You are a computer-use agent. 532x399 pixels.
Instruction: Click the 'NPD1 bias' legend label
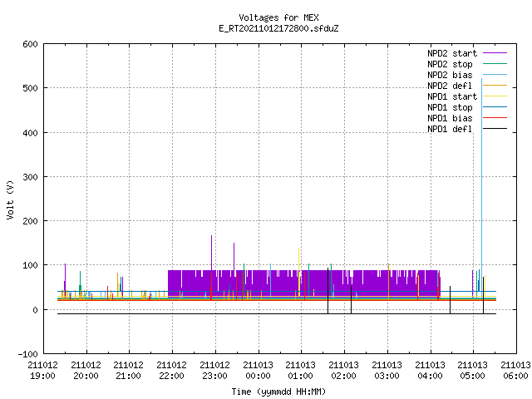pyautogui.click(x=450, y=118)
